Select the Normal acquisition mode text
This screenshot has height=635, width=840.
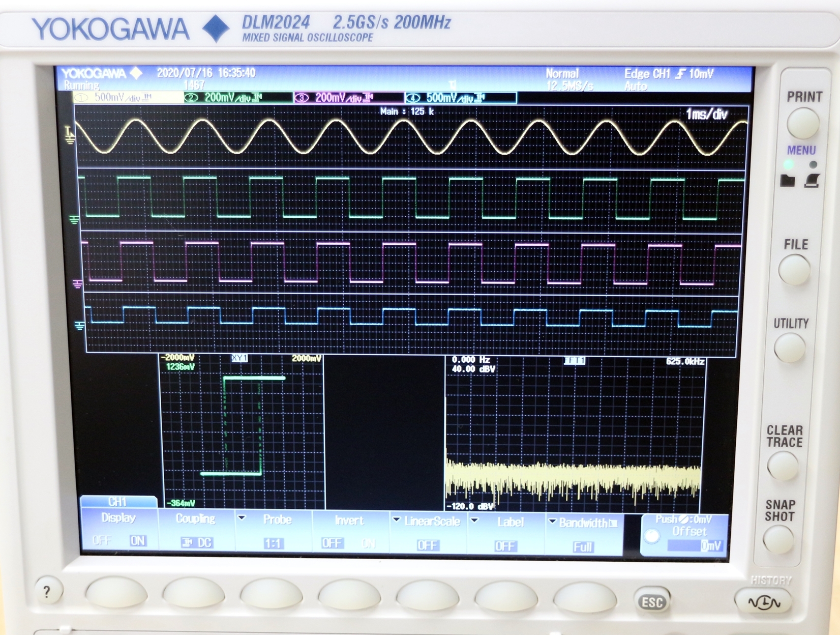(562, 73)
